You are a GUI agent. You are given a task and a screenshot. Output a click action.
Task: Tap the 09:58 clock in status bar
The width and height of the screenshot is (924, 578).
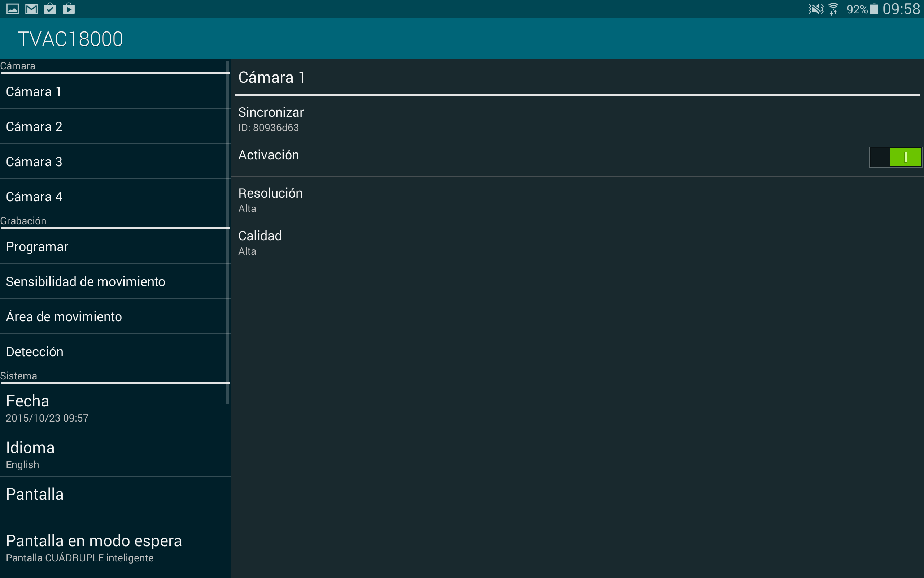(x=901, y=9)
